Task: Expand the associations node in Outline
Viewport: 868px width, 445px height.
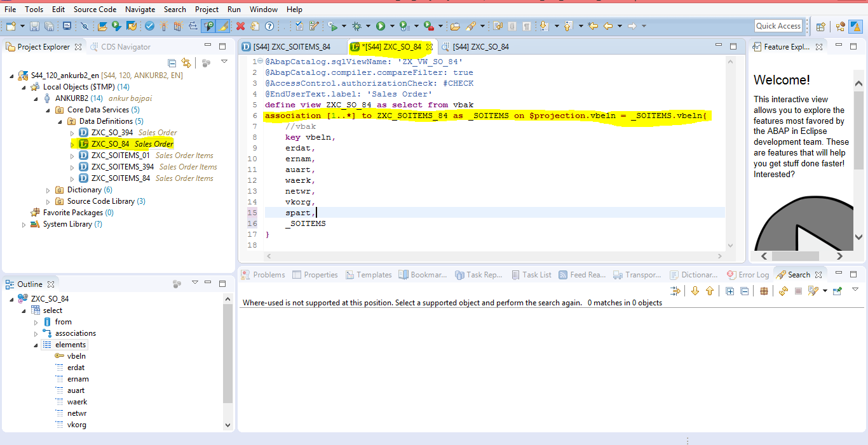Action: tap(36, 333)
